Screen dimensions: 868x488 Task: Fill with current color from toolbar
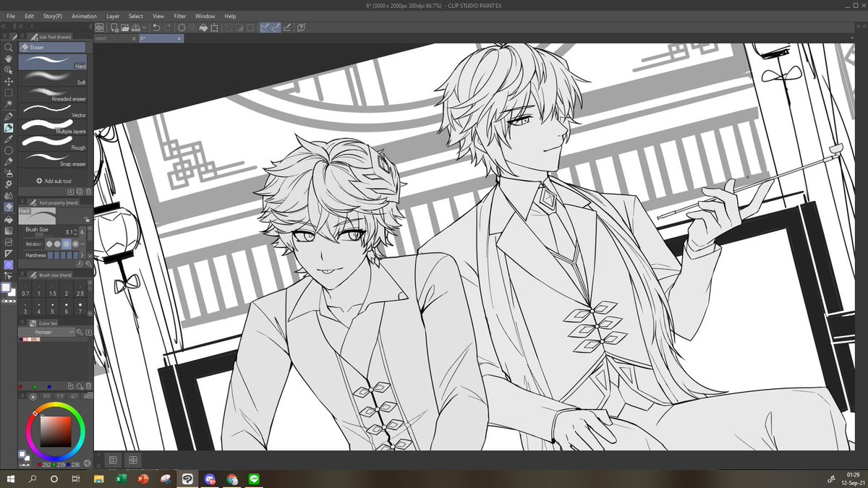(x=203, y=27)
